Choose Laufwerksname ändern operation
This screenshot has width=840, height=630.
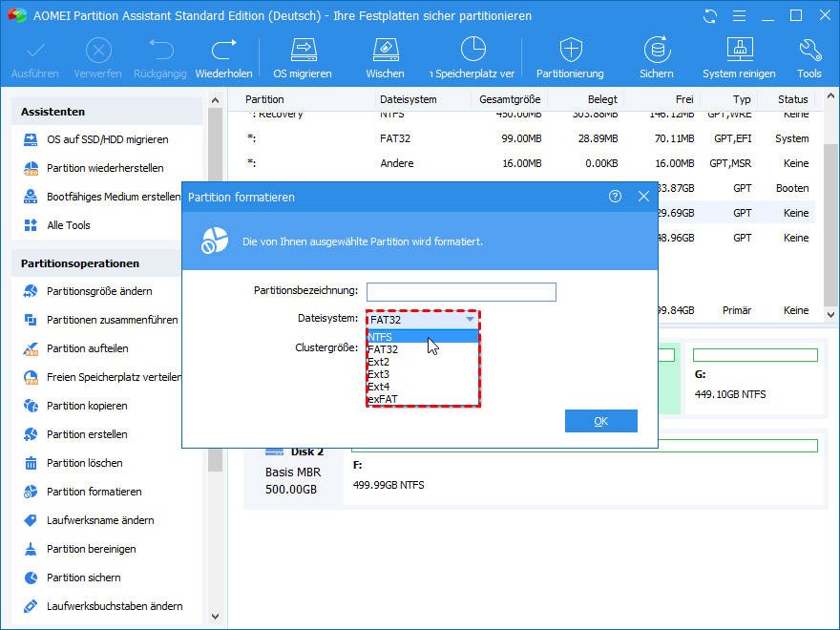(89, 520)
